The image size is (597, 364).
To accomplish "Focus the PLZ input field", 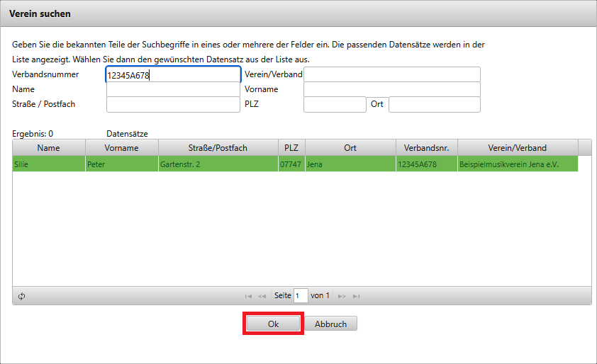I will (334, 105).
